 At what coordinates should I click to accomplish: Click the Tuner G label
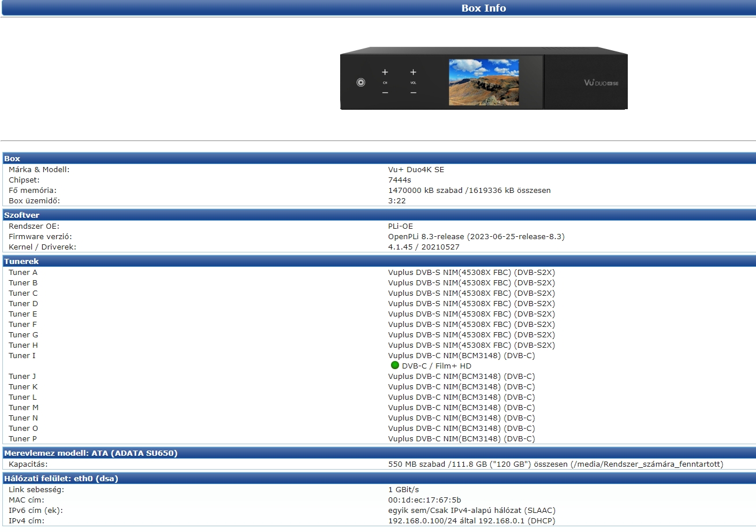tap(23, 335)
